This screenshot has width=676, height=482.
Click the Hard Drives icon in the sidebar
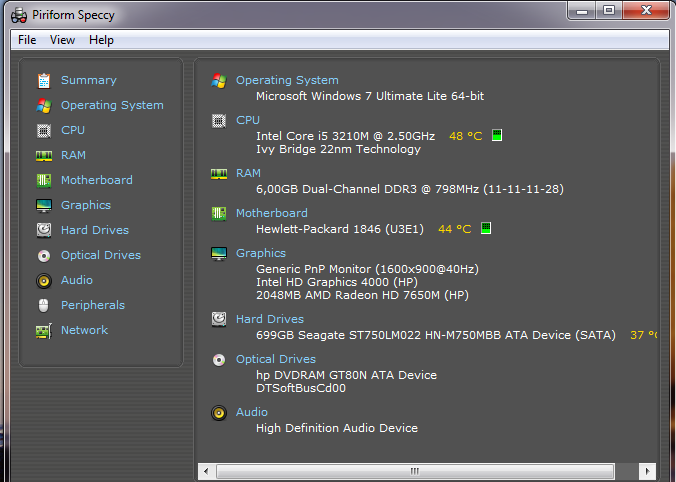point(44,230)
